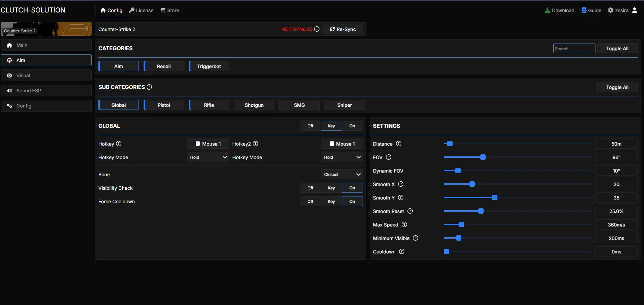Viewport: 644px width, 305px height.
Task: Click the info icon beside NOT SYNCED
Action: click(317, 29)
